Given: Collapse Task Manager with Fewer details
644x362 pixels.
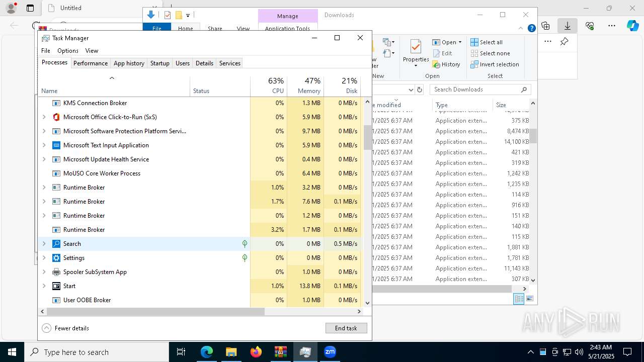Looking at the screenshot, I should point(65,328).
